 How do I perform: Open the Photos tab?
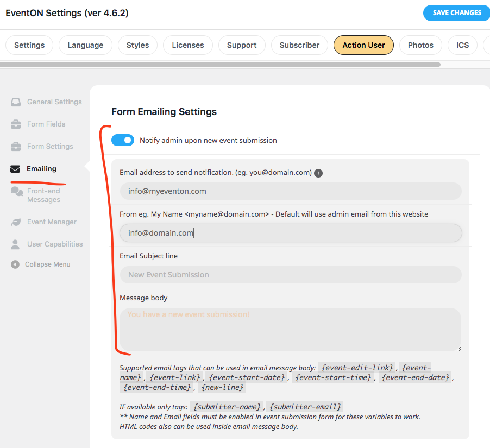click(420, 45)
